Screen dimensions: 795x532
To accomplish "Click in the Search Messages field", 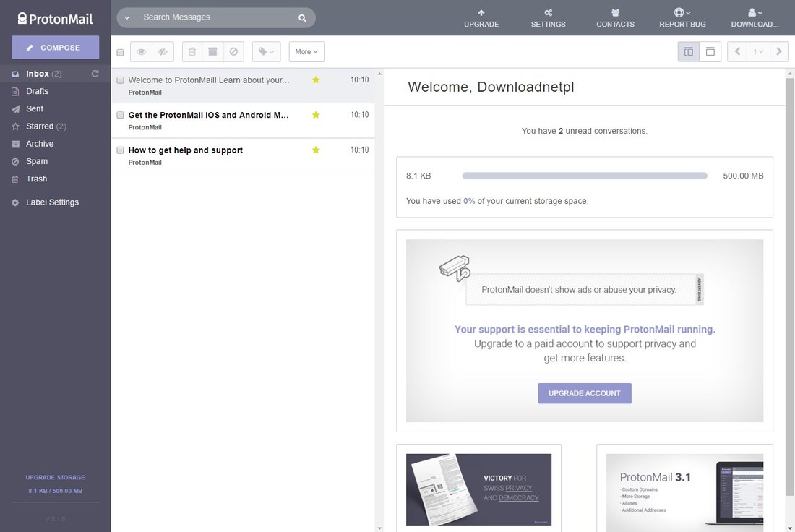I will [215, 17].
